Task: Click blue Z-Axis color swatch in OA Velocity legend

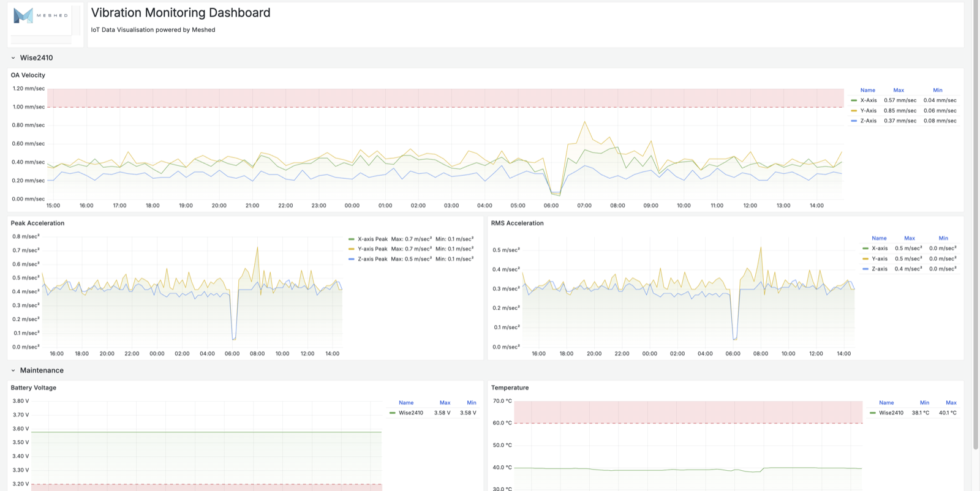Action: pos(854,121)
